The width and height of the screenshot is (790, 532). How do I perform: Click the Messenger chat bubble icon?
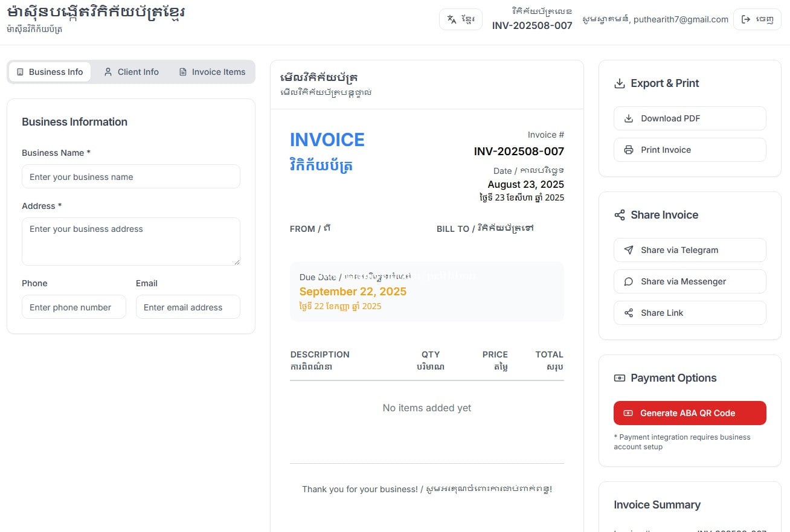coord(629,281)
